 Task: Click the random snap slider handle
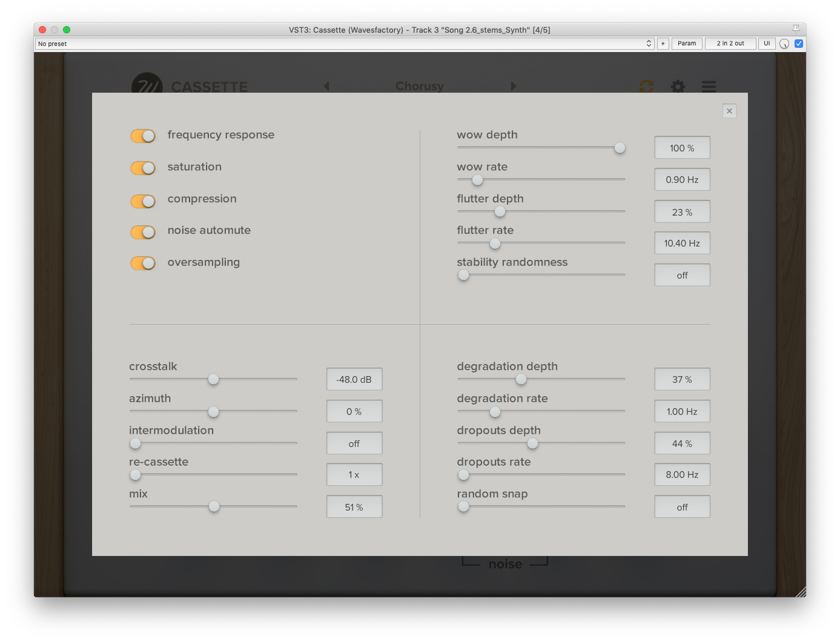[463, 506]
